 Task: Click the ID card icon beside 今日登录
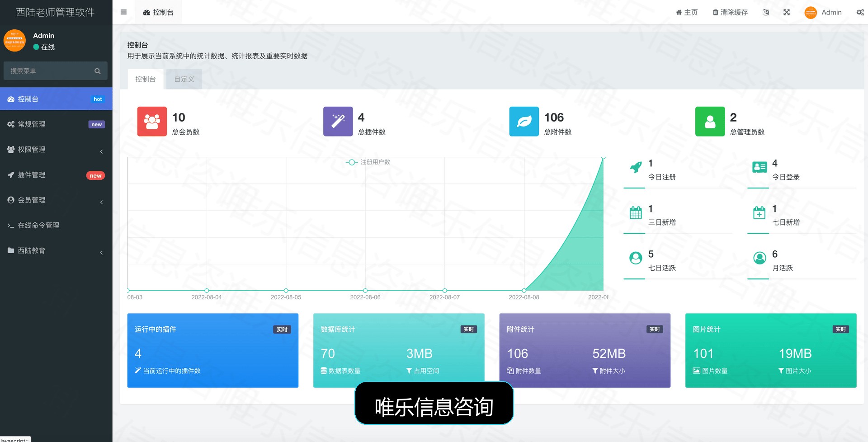click(759, 167)
